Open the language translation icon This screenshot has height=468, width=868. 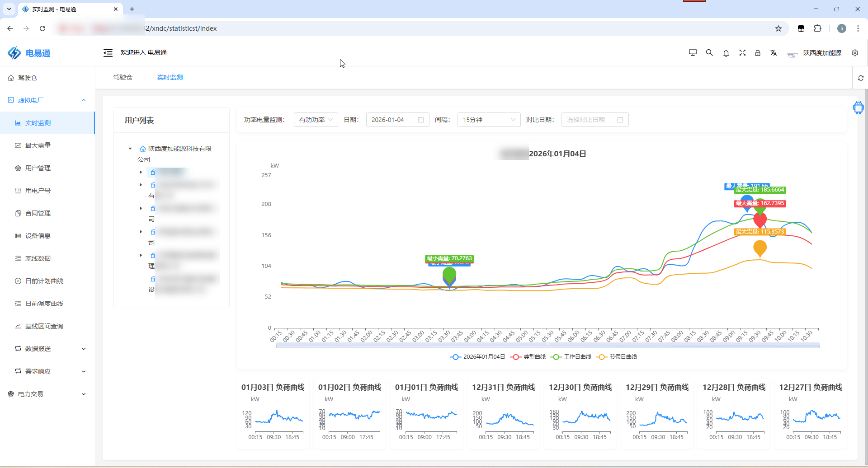(774, 53)
